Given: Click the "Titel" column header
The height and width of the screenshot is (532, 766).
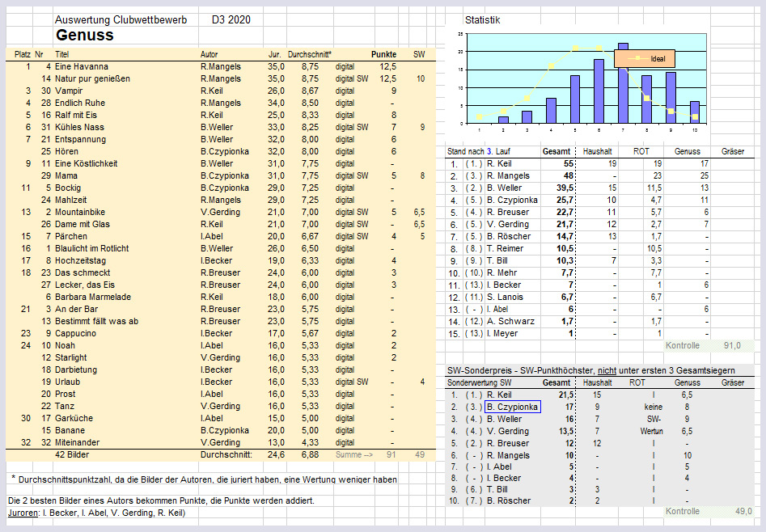Looking at the screenshot, I should (x=62, y=54).
